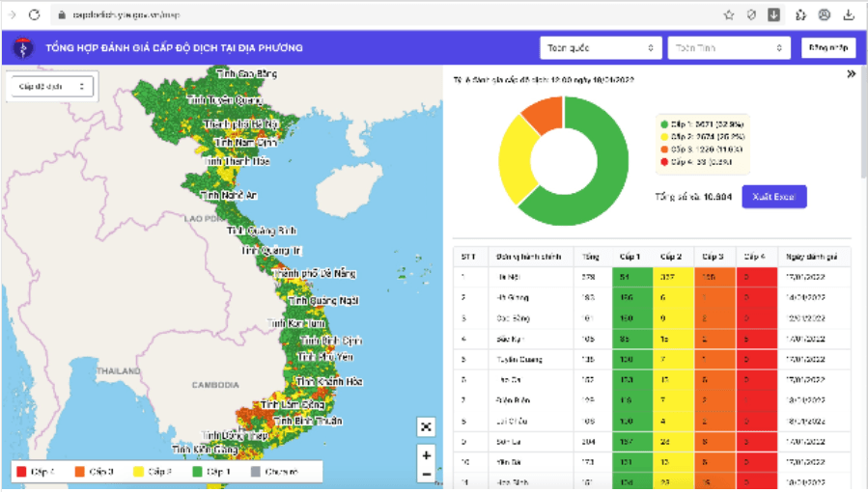
Task: Click the yellow Cấp 2 map legend swatch
Action: [x=138, y=472]
